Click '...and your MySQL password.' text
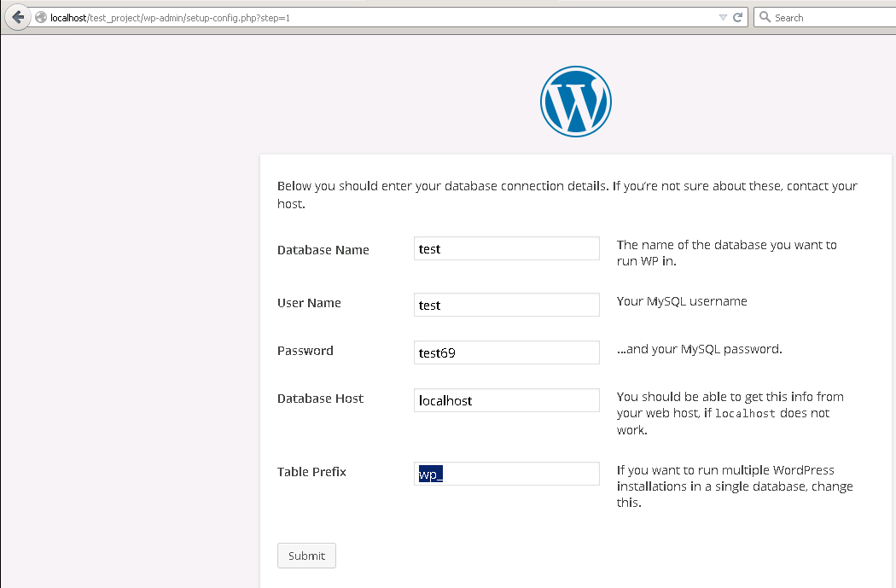Image resolution: width=896 pixels, height=588 pixels. [x=700, y=349]
